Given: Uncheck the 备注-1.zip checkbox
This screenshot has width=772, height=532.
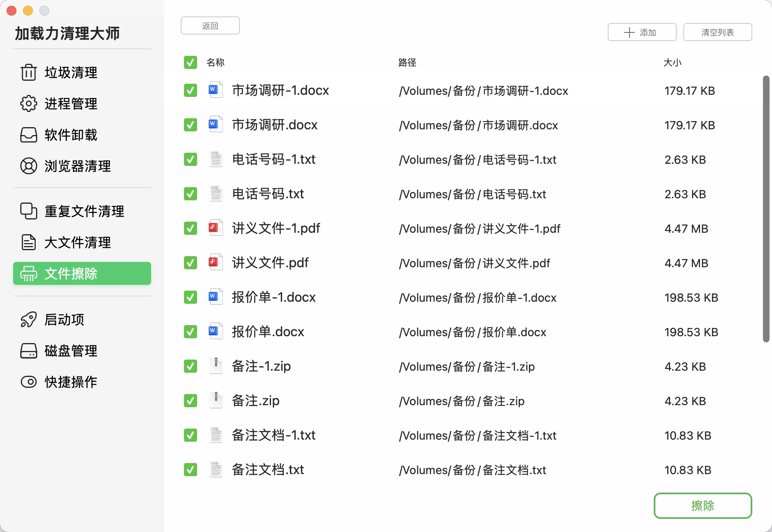Looking at the screenshot, I should 190,366.
